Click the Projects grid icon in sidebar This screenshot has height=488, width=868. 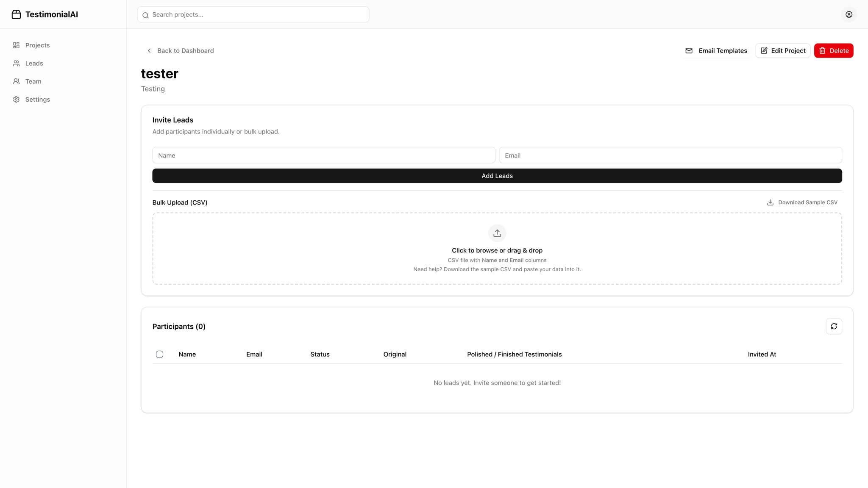click(16, 45)
